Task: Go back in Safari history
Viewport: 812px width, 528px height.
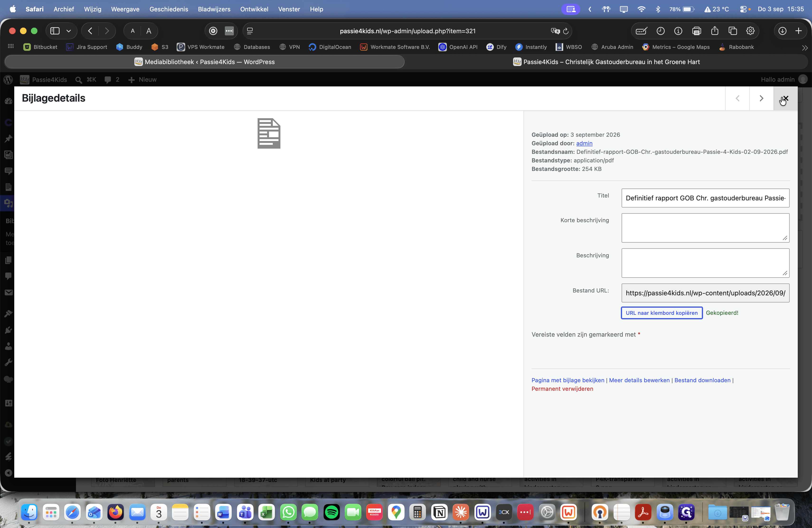Action: coord(90,31)
